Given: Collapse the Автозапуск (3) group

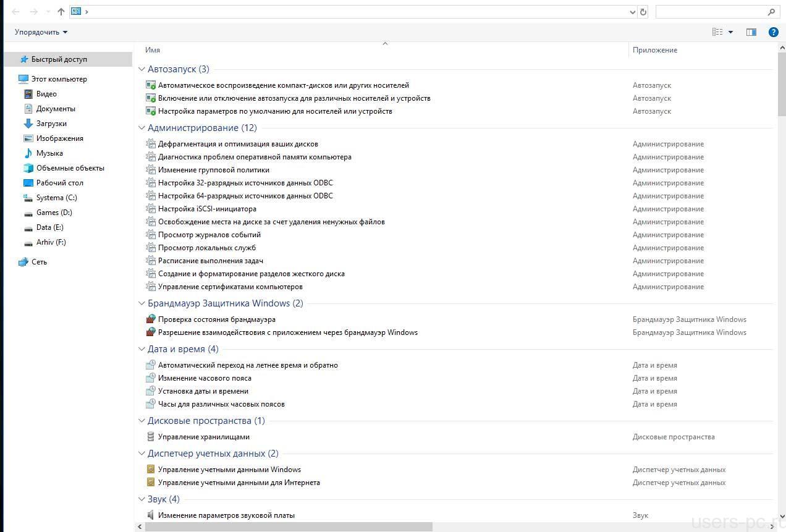Looking at the screenshot, I should 142,69.
